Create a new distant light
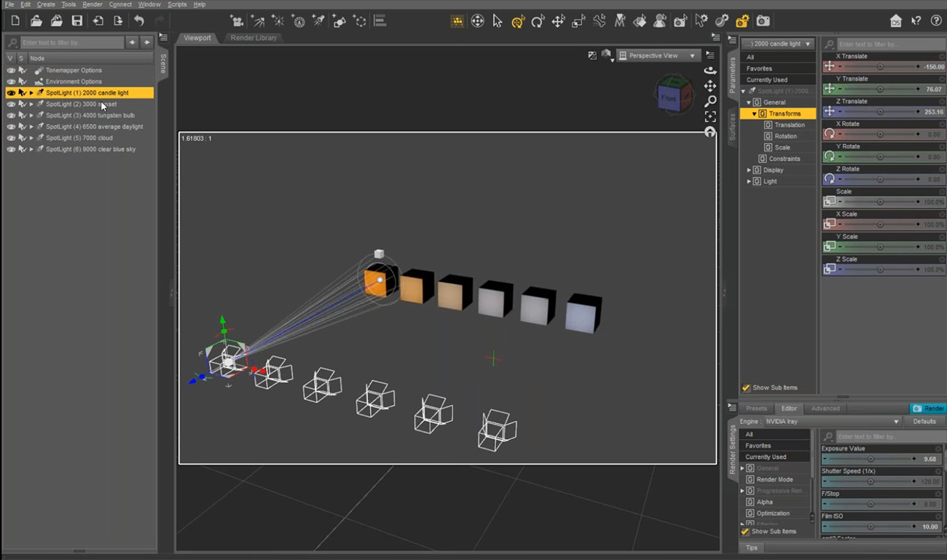 [x=257, y=21]
